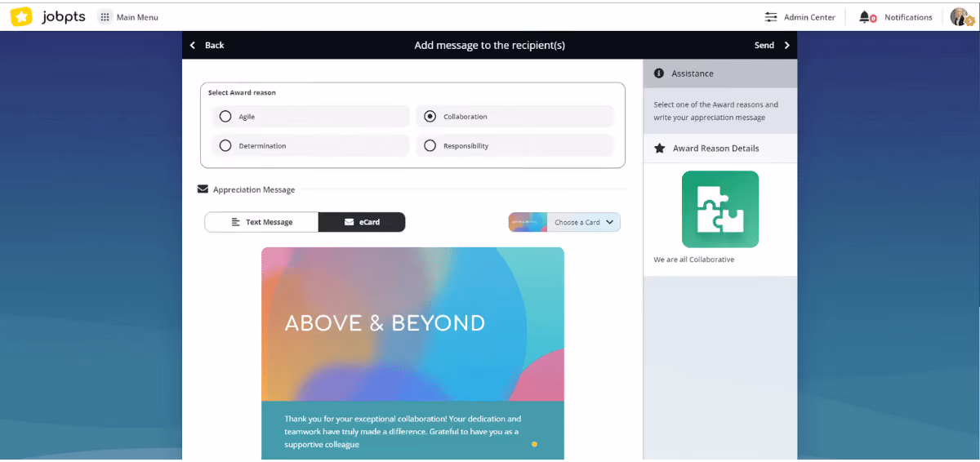Click the jobpts brand name
Screen dimensions: 980x462
coord(63,16)
